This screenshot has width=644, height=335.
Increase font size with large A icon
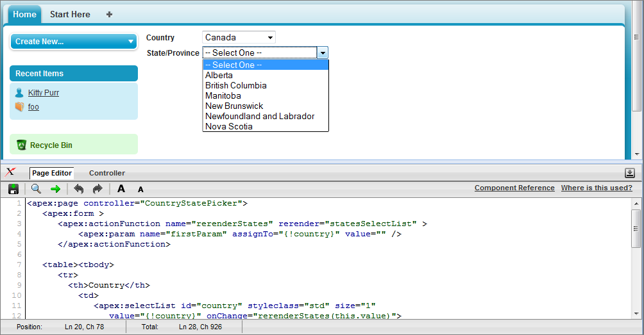(x=121, y=189)
